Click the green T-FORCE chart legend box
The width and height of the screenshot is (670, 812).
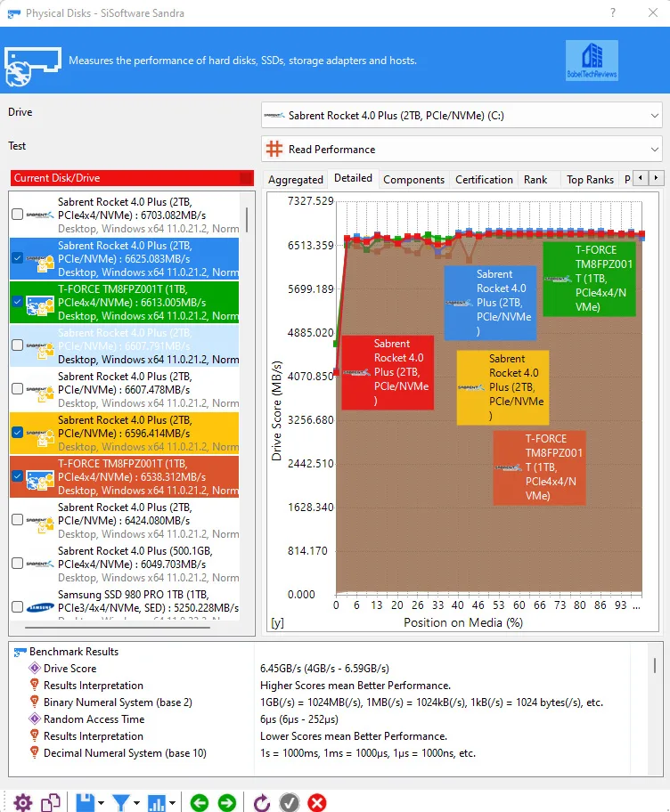(x=589, y=279)
